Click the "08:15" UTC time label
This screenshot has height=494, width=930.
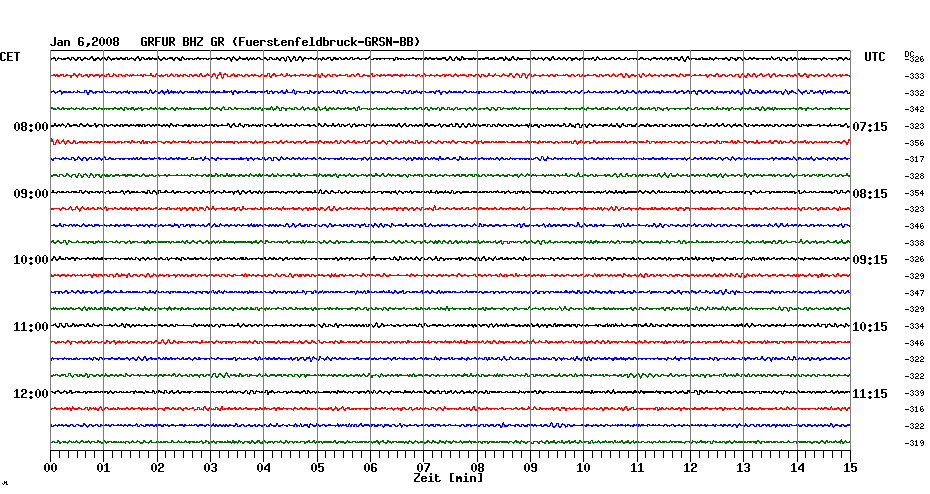870,194
